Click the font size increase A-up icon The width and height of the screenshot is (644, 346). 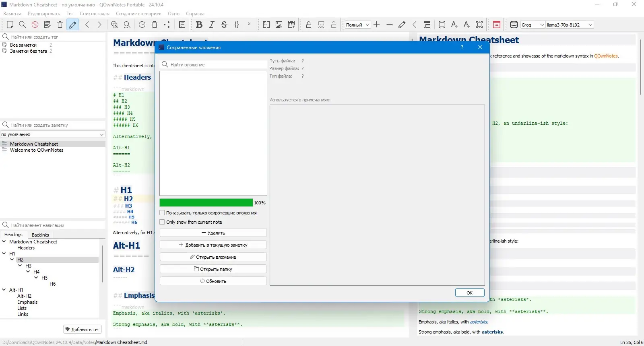pyautogui.click(x=454, y=25)
